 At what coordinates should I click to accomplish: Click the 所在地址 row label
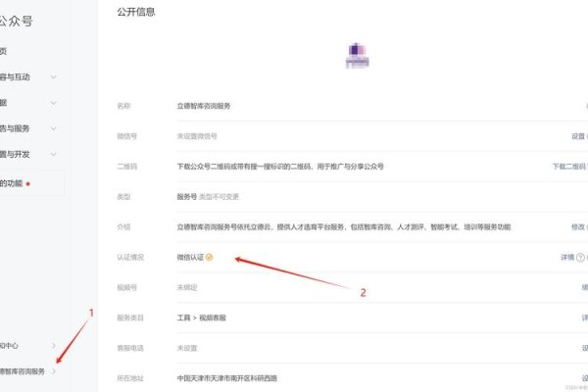tap(130, 378)
